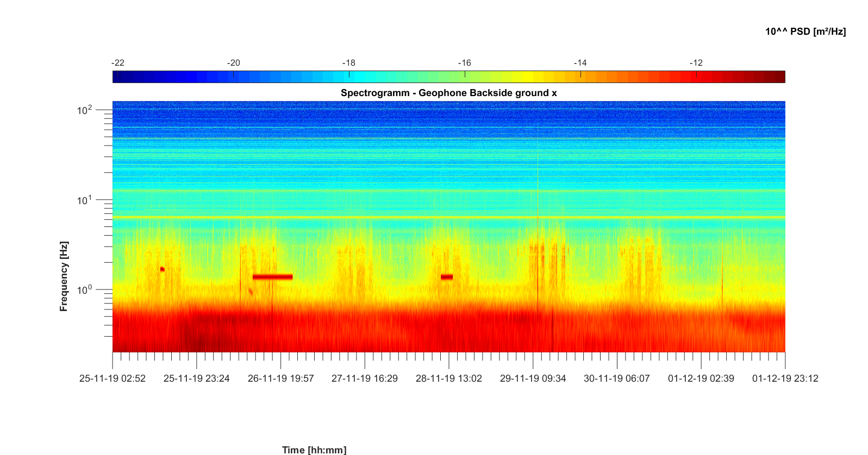Click the time tick label '27-11-19 16:29'
The image size is (868, 455).
click(x=365, y=378)
